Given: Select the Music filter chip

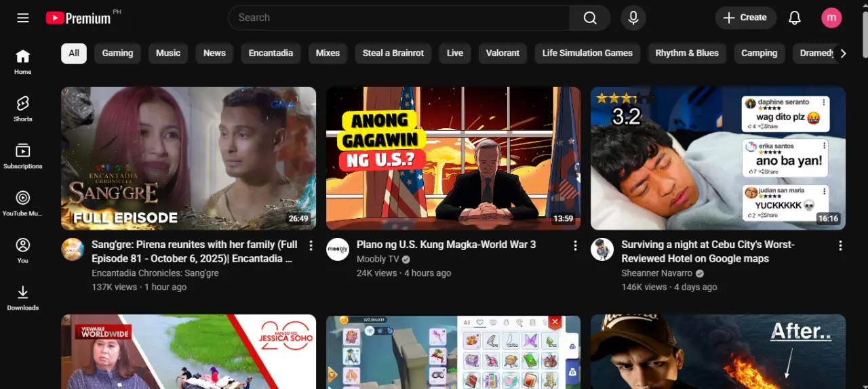Looking at the screenshot, I should pyautogui.click(x=168, y=53).
